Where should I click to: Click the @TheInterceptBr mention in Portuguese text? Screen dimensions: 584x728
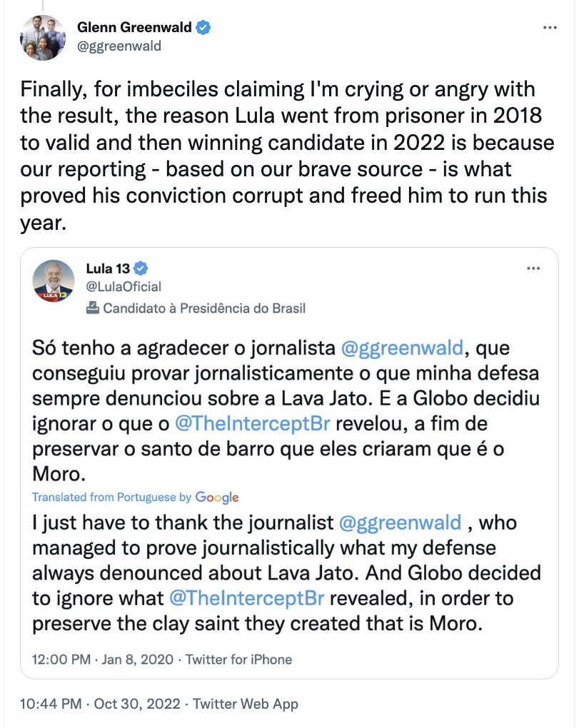[x=252, y=423]
